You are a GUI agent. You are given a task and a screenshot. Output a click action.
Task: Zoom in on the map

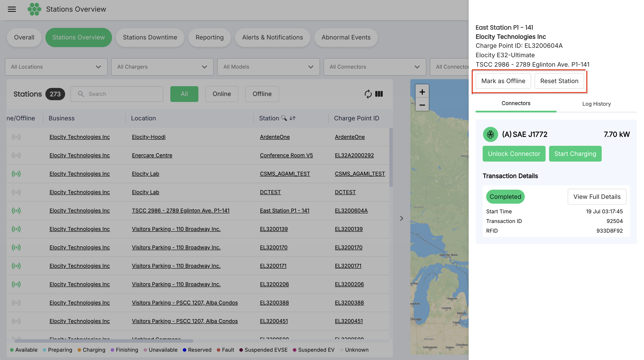(x=422, y=92)
